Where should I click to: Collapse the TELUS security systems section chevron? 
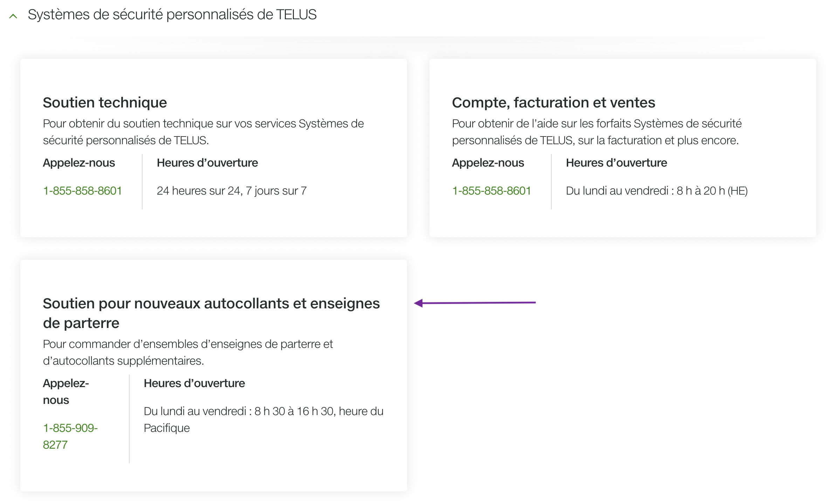[13, 16]
